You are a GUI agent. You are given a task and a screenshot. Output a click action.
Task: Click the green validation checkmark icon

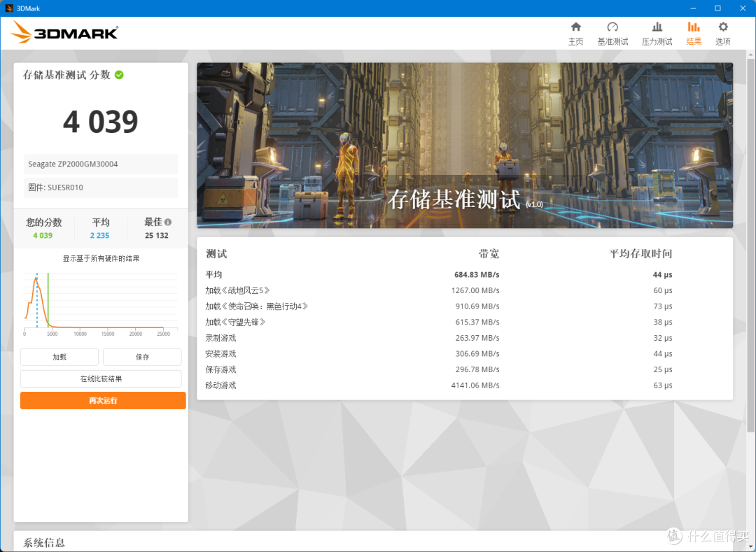click(119, 75)
